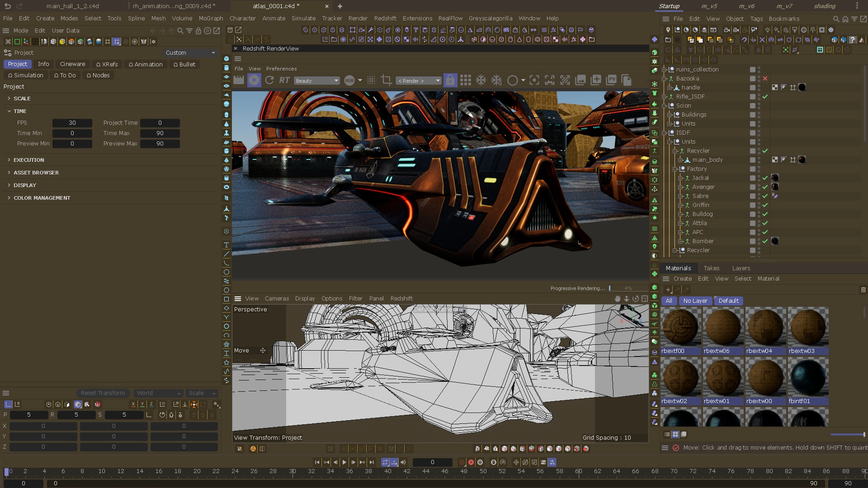
Task: Toggle the RenderView camera lock icon
Action: point(450,80)
